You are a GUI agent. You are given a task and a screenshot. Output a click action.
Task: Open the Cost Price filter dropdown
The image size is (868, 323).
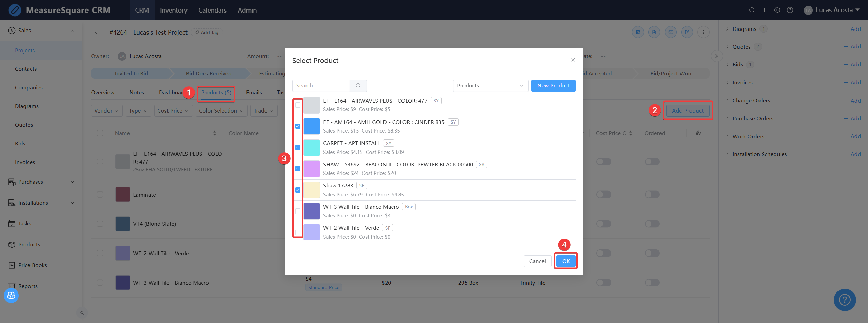pyautogui.click(x=173, y=111)
